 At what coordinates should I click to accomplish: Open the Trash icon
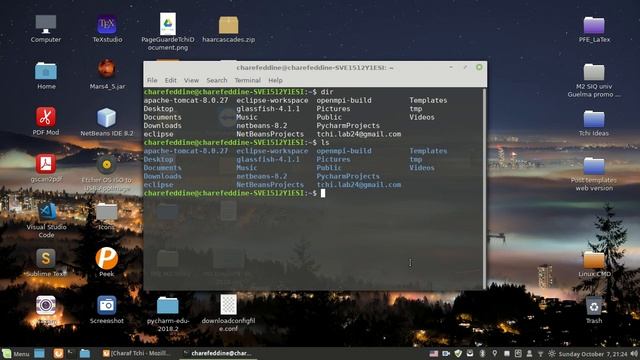tap(594, 306)
